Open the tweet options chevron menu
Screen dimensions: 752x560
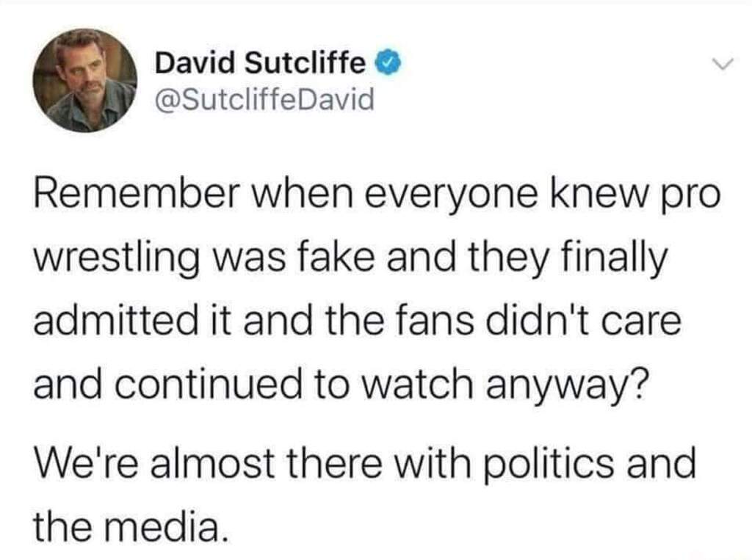723,64
